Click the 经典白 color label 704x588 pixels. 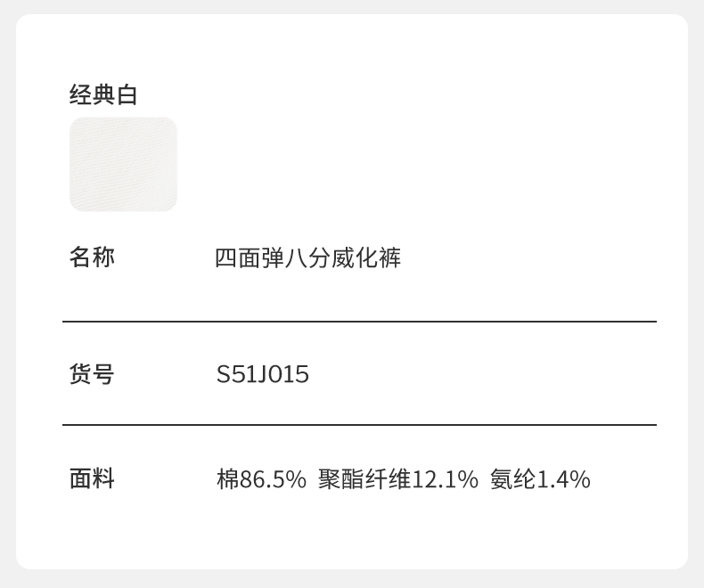tap(103, 94)
